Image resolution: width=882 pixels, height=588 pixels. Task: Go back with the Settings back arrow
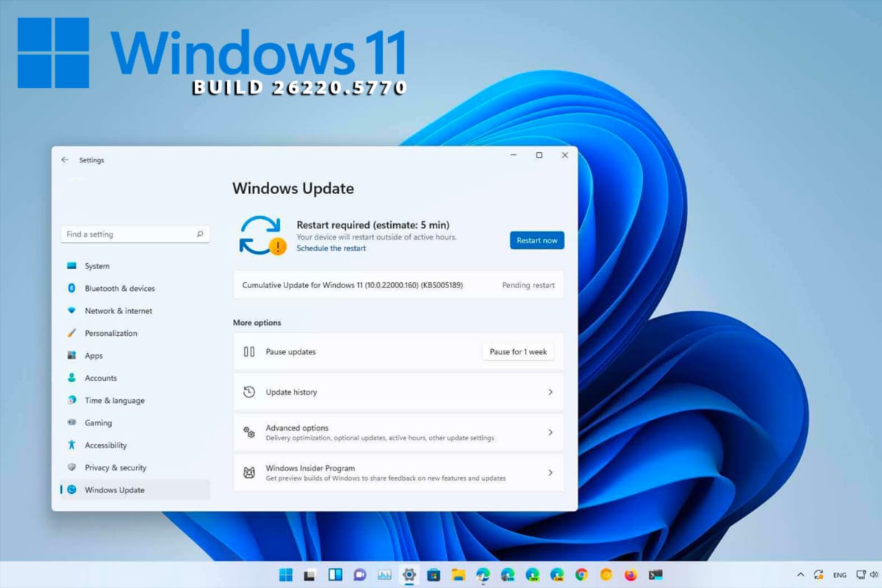65,159
